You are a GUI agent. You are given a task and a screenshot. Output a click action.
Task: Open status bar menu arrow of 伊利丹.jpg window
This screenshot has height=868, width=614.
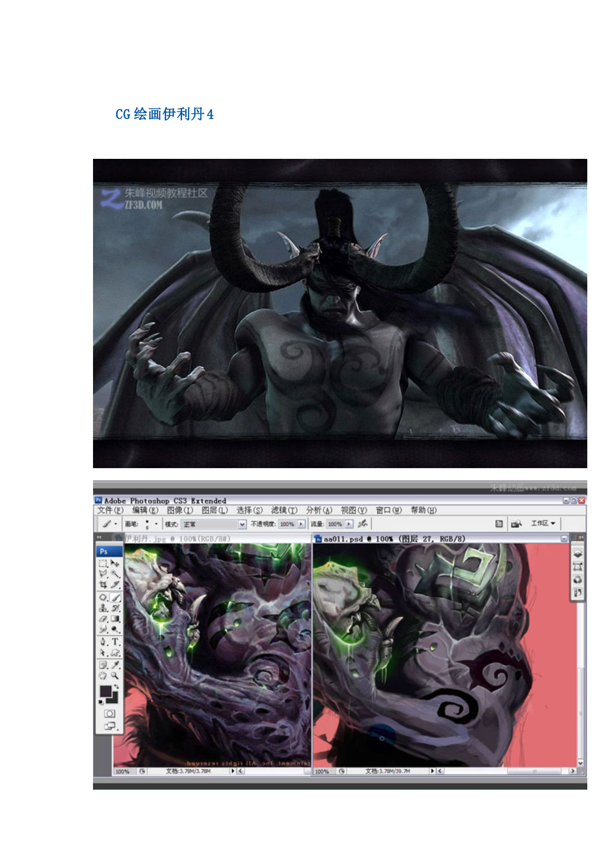pos(233,771)
